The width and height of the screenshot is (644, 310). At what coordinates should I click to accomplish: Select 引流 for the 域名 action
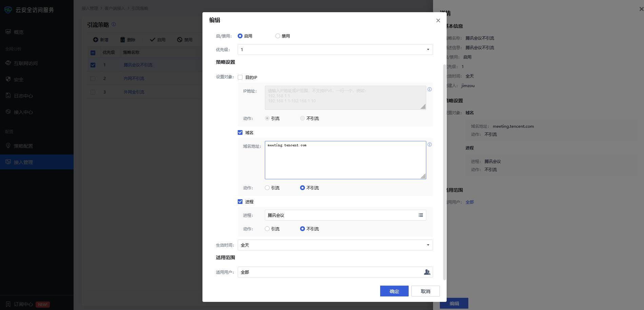pyautogui.click(x=267, y=188)
